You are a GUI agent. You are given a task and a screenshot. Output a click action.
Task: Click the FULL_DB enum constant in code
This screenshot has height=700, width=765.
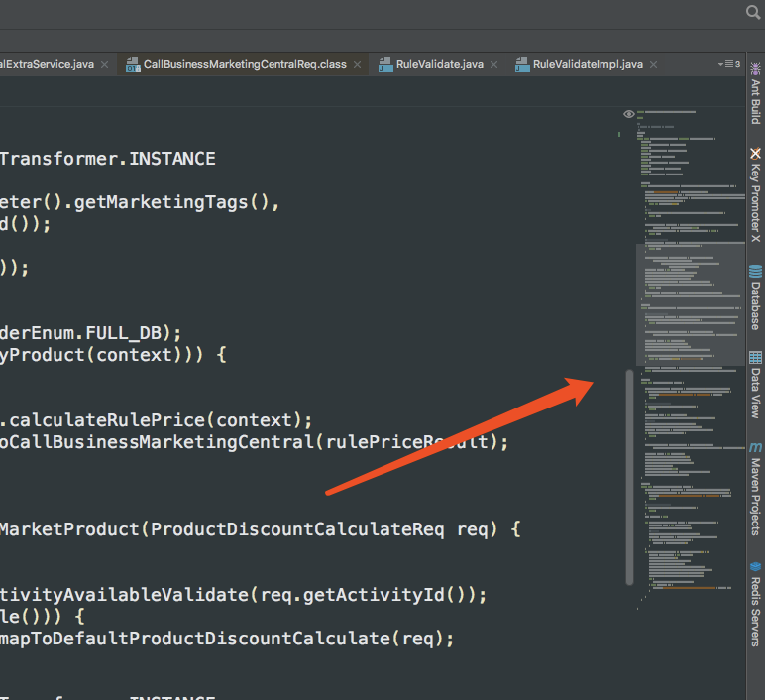click(124, 333)
